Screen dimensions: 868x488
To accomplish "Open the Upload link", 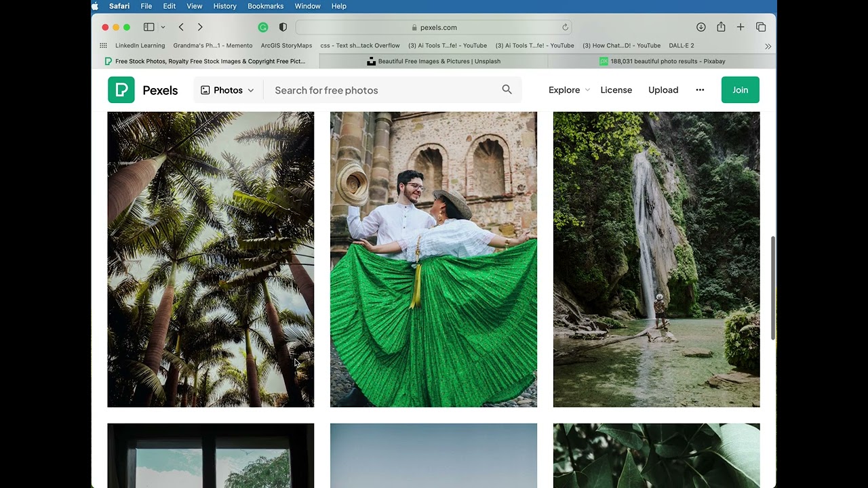I will (x=663, y=89).
